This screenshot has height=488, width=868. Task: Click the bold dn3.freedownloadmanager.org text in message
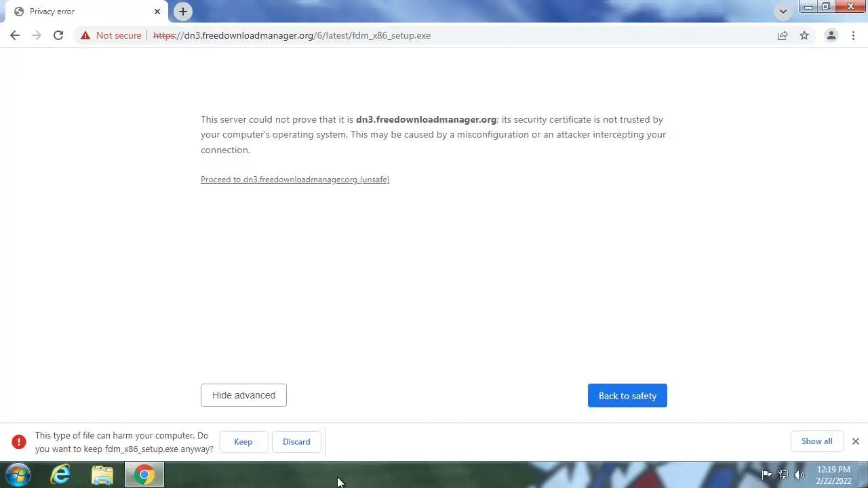pyautogui.click(x=427, y=119)
